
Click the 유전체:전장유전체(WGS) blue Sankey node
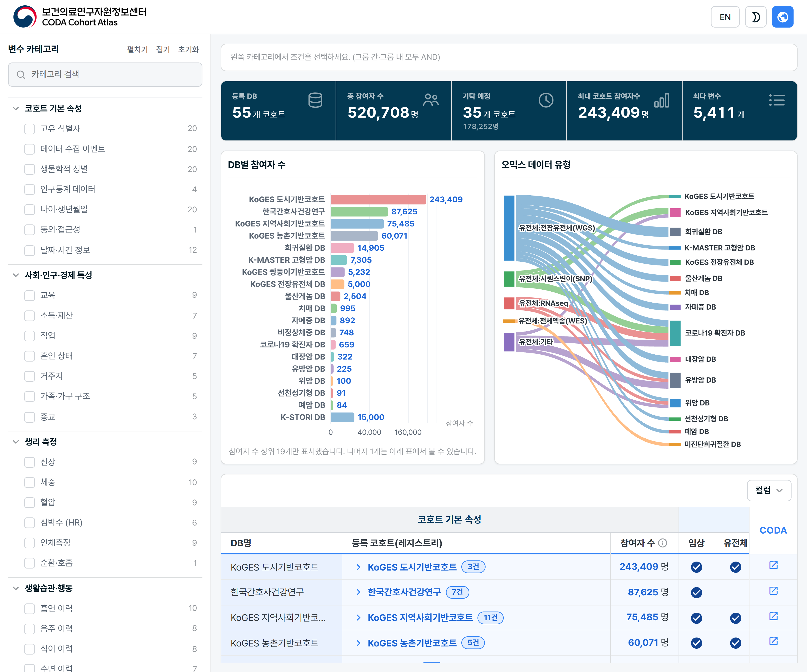click(x=509, y=228)
